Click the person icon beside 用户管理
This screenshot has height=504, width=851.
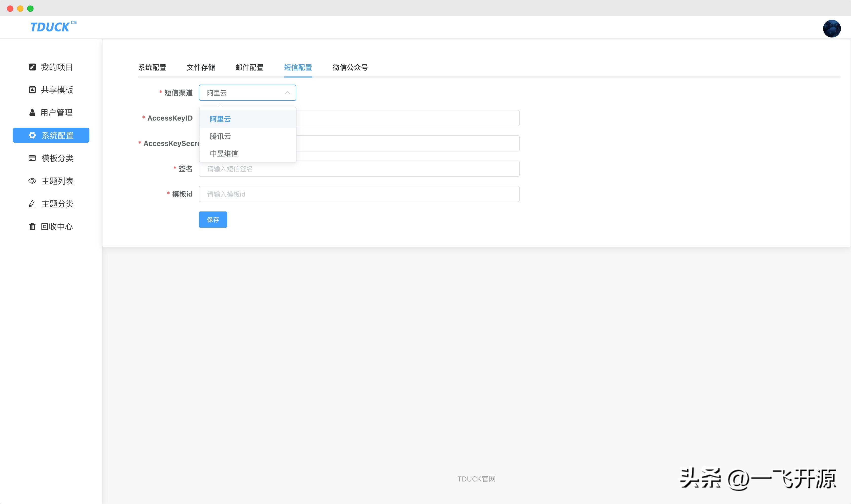[x=32, y=112]
